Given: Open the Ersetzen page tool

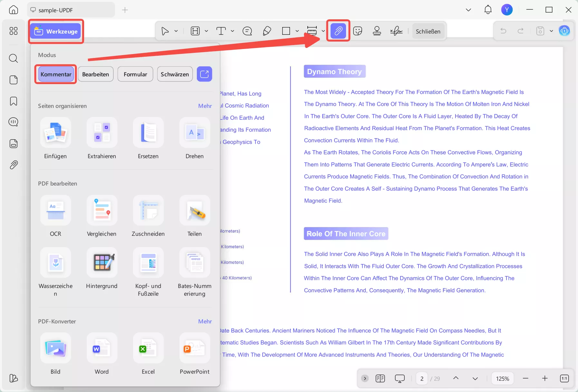Looking at the screenshot, I should click(148, 139).
